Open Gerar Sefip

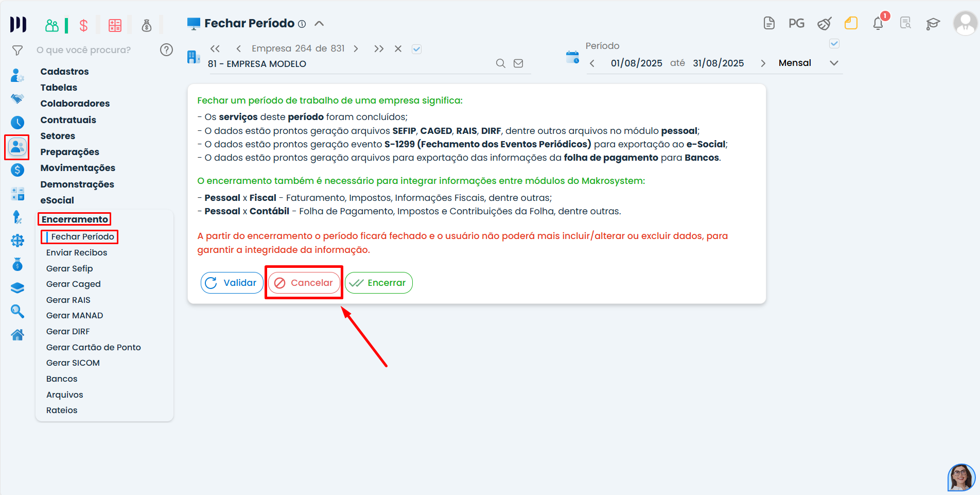tap(69, 268)
